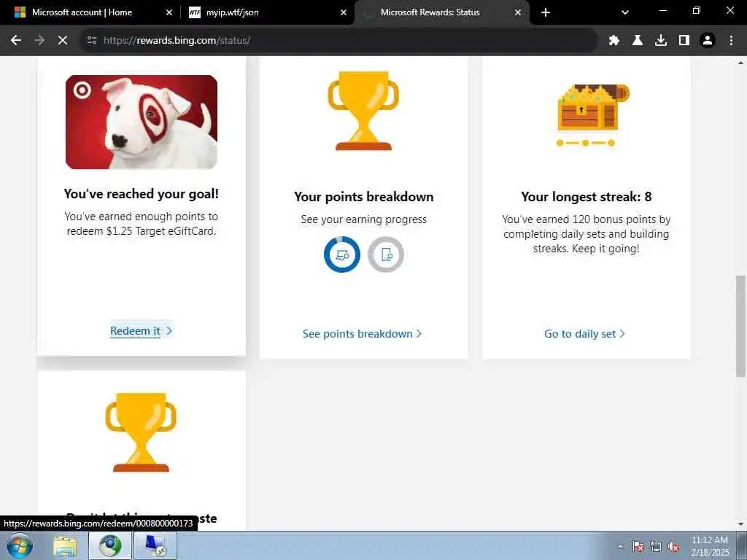The width and height of the screenshot is (747, 560).
Task: Open the Windows Start button
Action: pyautogui.click(x=20, y=545)
